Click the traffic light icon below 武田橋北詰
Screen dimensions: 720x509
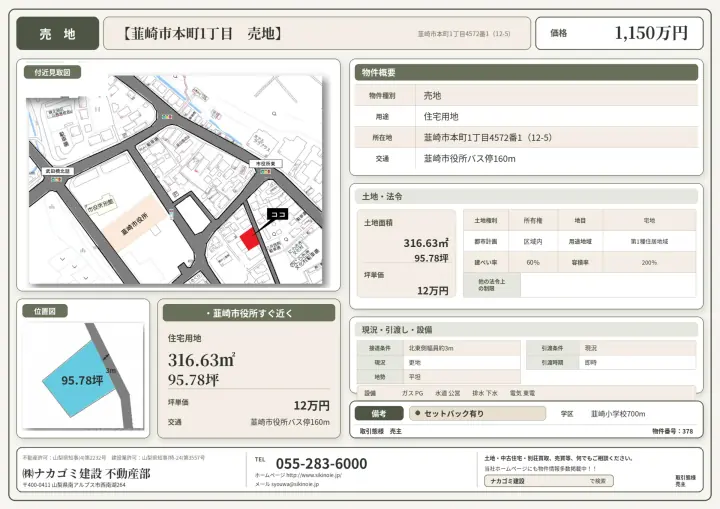pos(56,179)
